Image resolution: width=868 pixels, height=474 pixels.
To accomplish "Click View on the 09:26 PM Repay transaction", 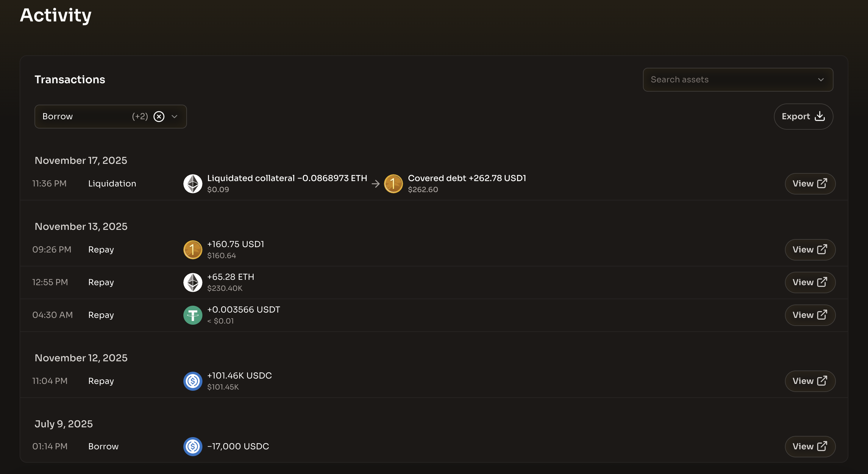I will pos(810,249).
